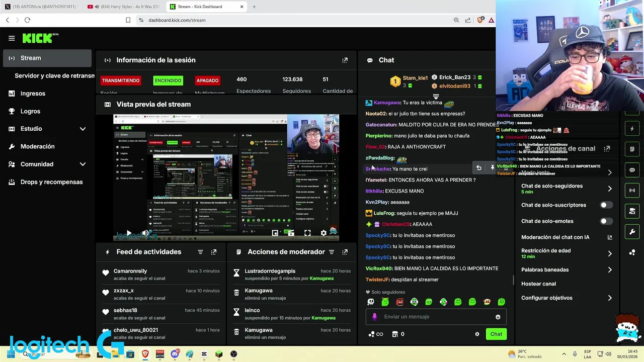Image resolution: width=644 pixels, height=362 pixels.
Task: Expand Palabras baneadas list
Action: pos(610,270)
